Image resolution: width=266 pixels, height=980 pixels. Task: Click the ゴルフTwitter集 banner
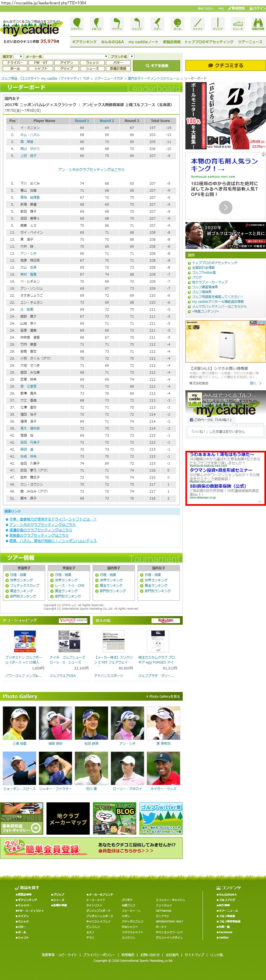[161, 819]
